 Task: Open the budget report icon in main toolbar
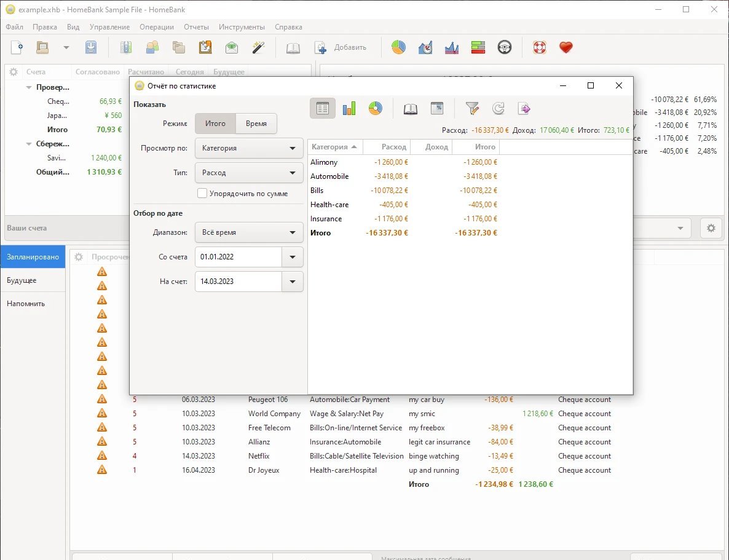(x=478, y=47)
